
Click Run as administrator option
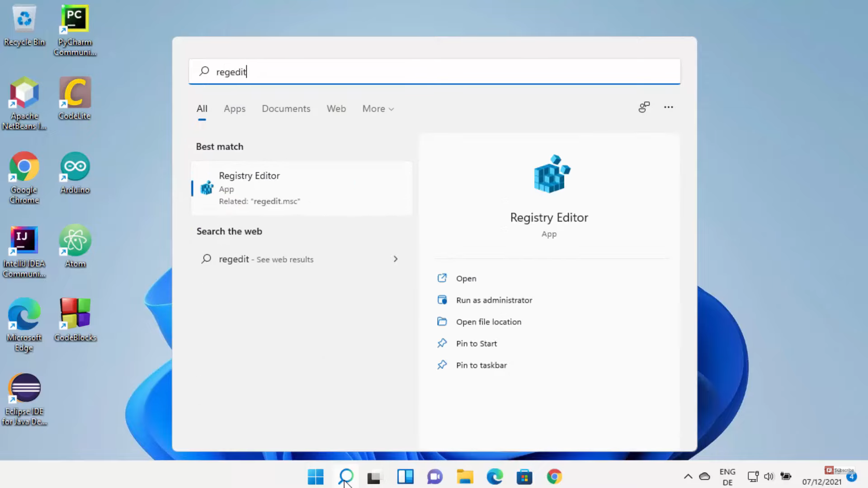[x=494, y=300]
